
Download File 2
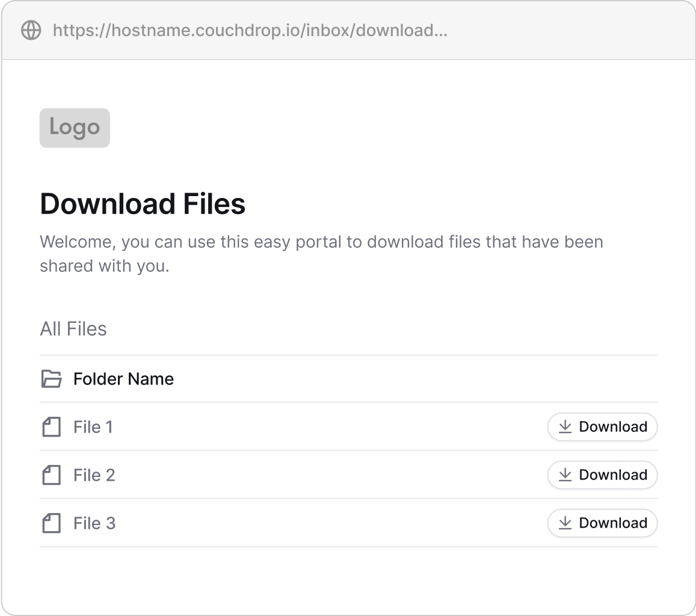(x=602, y=475)
